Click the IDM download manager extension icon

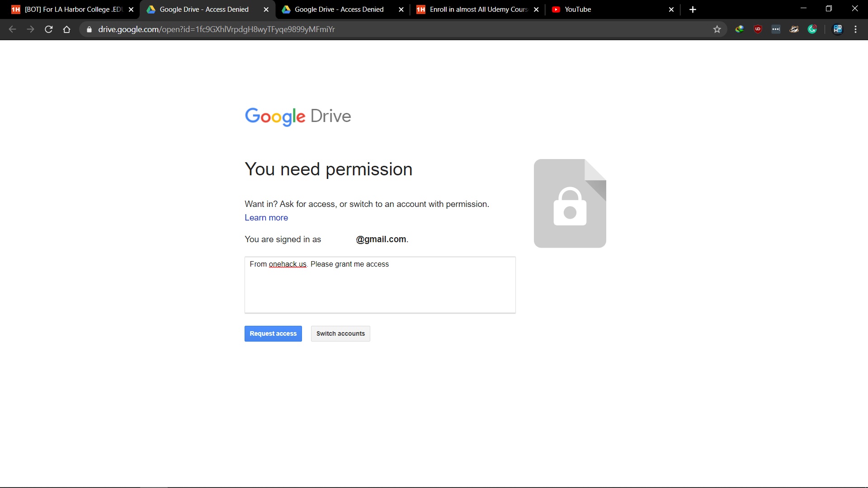740,29
